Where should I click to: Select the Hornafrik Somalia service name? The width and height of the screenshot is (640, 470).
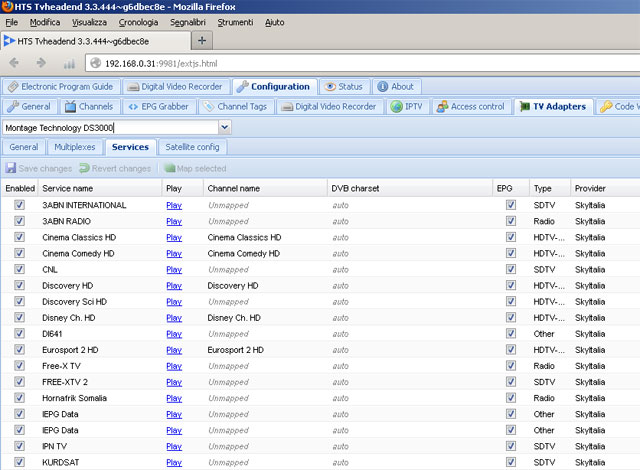[x=74, y=398]
